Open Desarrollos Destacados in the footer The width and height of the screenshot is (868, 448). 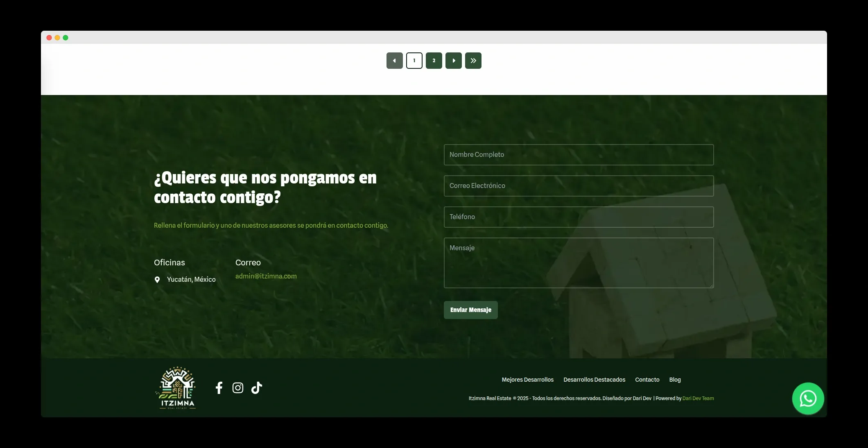[594, 380]
